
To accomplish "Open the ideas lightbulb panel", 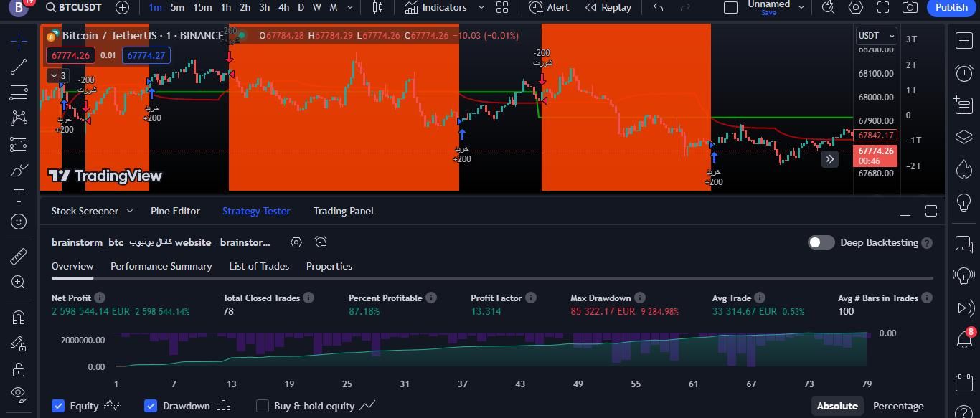I will coord(963,202).
